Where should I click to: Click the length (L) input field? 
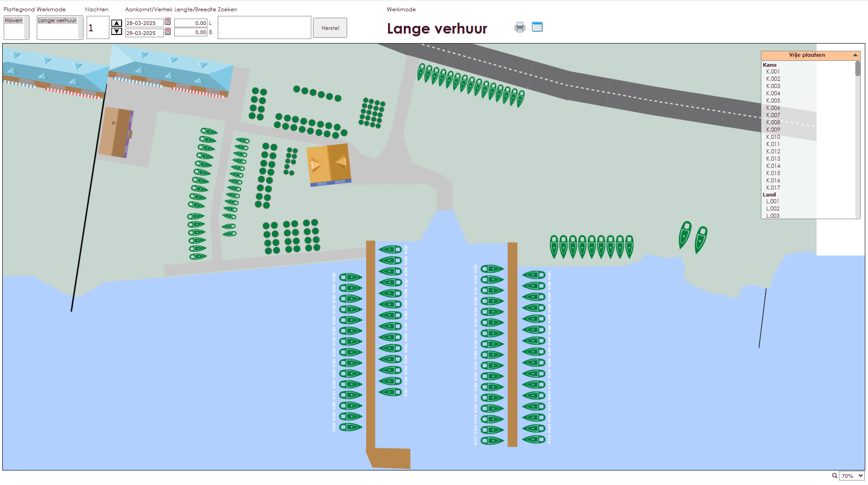[191, 23]
